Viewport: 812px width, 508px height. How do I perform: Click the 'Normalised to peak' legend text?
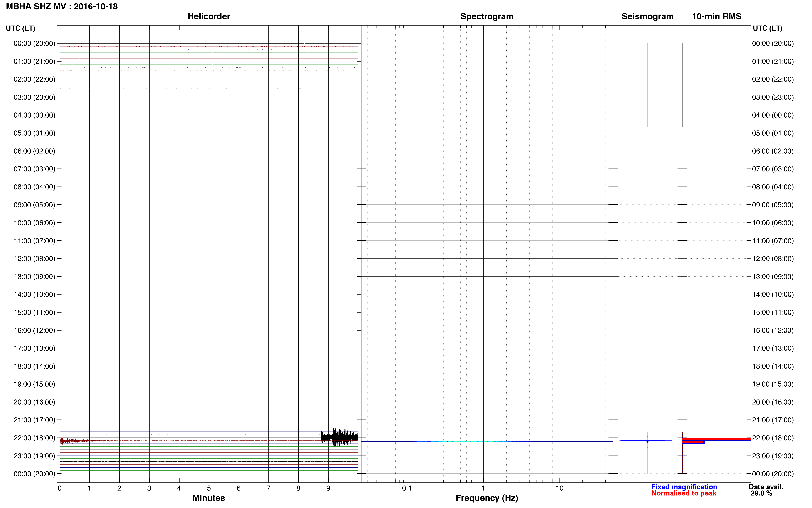[x=684, y=493]
